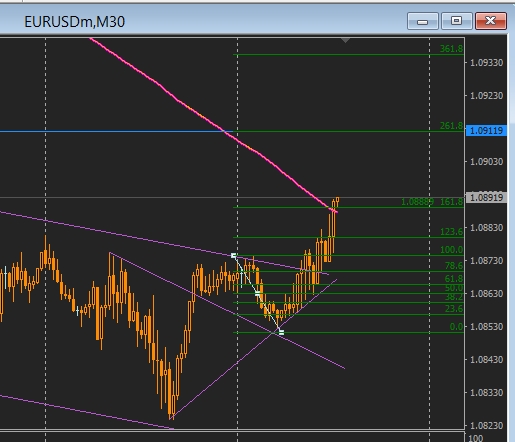Select the Fibonacci midpoint handle on trendline
Screen dimensions: 515x442
[x=257, y=294]
